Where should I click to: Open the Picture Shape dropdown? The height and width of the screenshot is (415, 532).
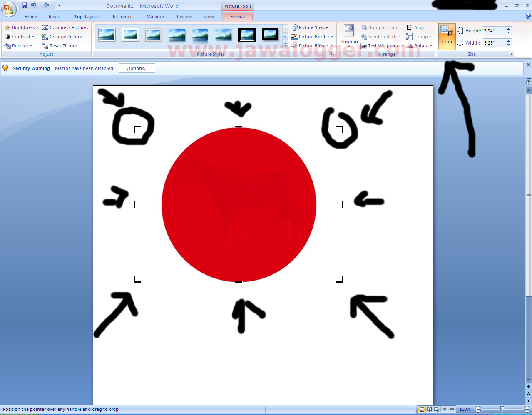coord(311,27)
